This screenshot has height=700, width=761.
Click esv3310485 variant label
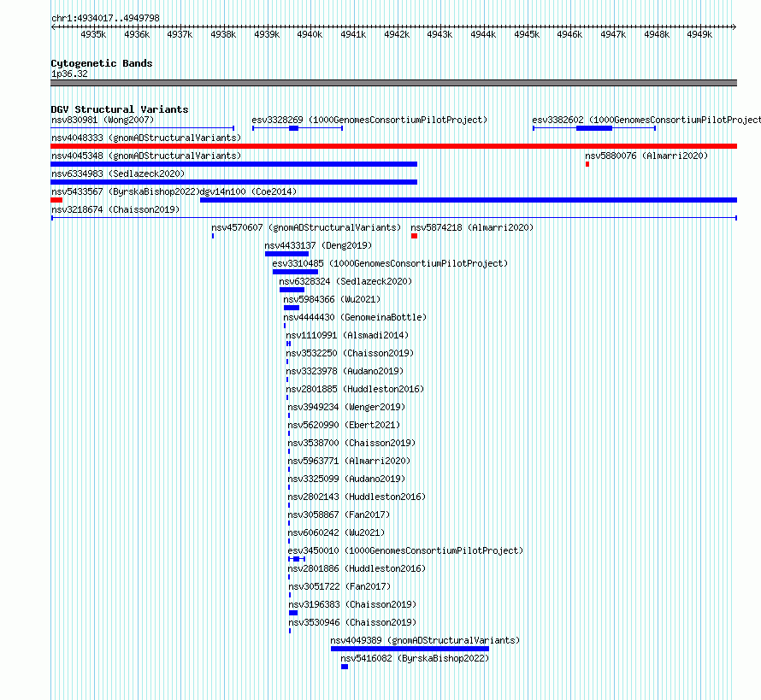pos(390,263)
